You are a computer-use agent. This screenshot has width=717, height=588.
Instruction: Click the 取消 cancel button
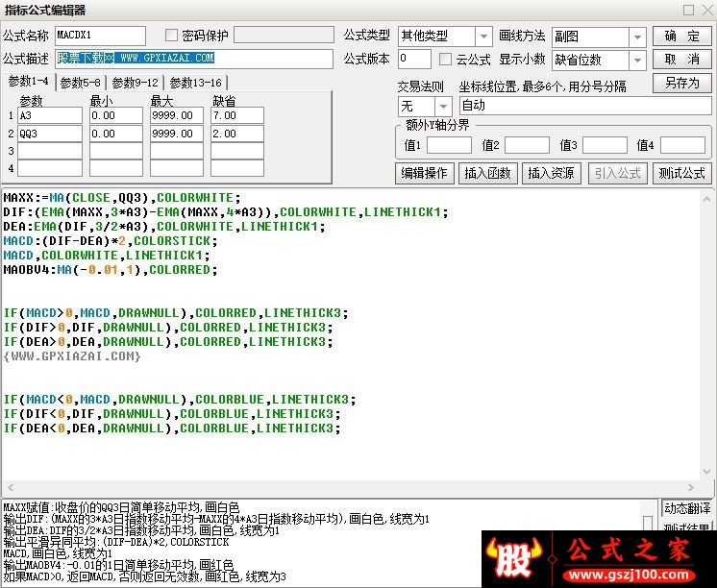(681, 60)
